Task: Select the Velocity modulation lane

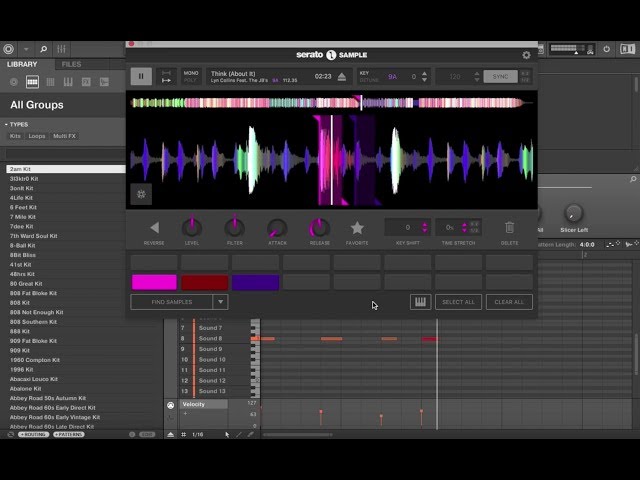Action: pos(204,404)
